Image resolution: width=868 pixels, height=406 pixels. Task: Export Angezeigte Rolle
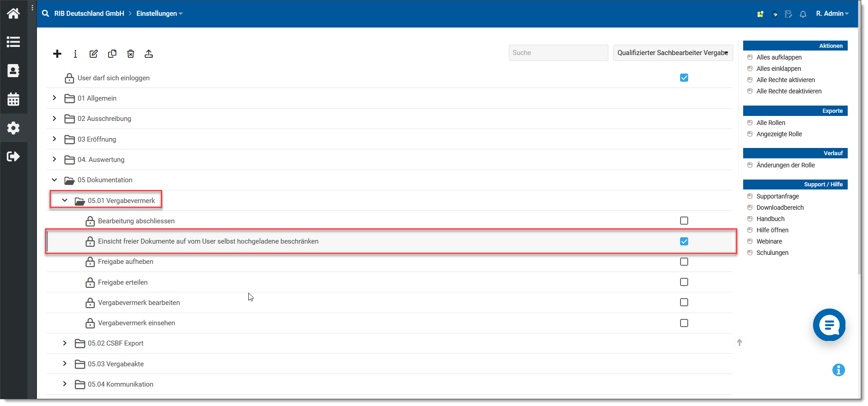click(779, 134)
